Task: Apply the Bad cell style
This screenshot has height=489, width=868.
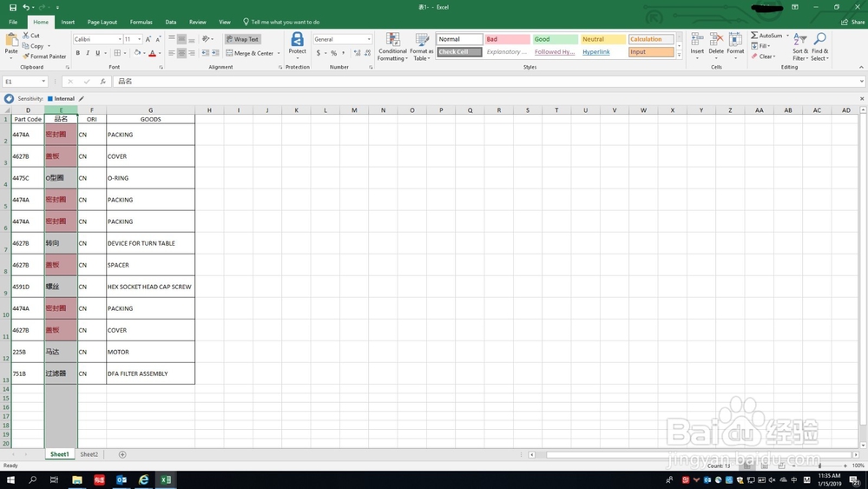Action: 508,39
